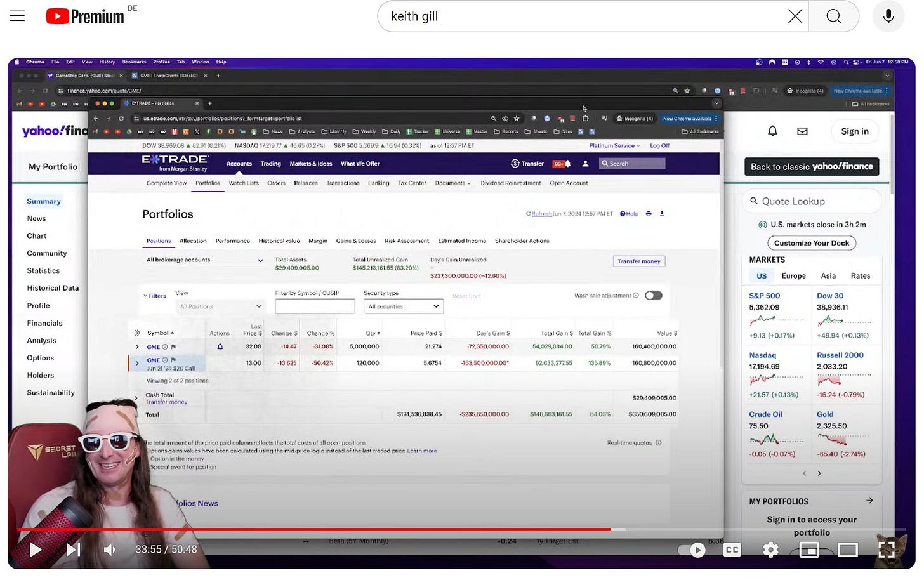The width and height of the screenshot is (924, 580).
Task: Collapse the Filters section
Action: tap(155, 296)
